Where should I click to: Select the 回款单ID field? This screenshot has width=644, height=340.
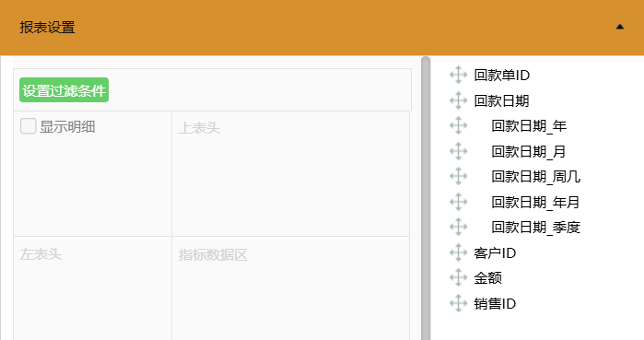(501, 76)
